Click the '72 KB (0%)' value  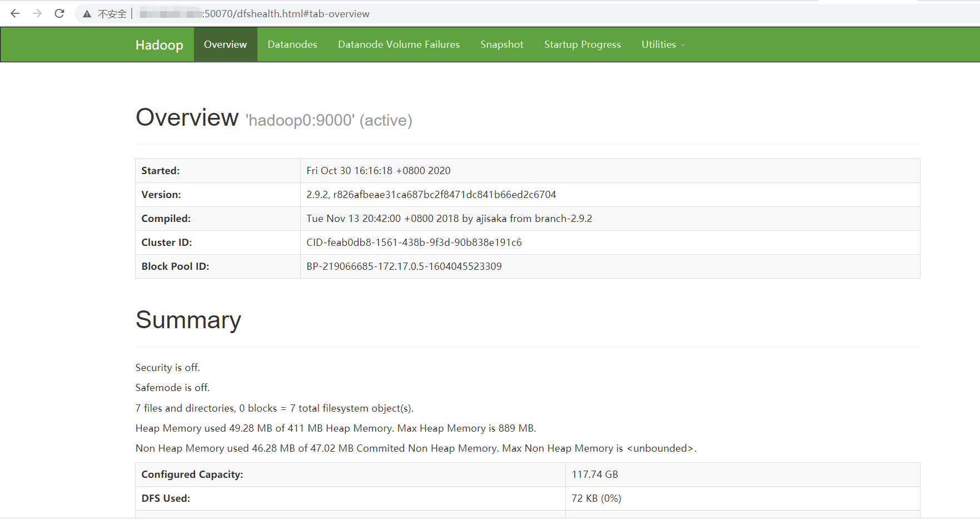pos(596,498)
